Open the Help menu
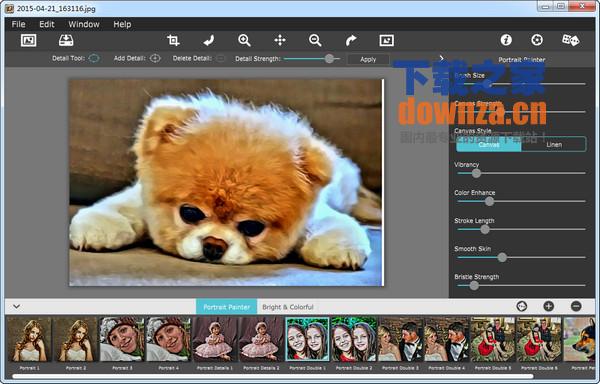600x384 pixels. [x=122, y=24]
